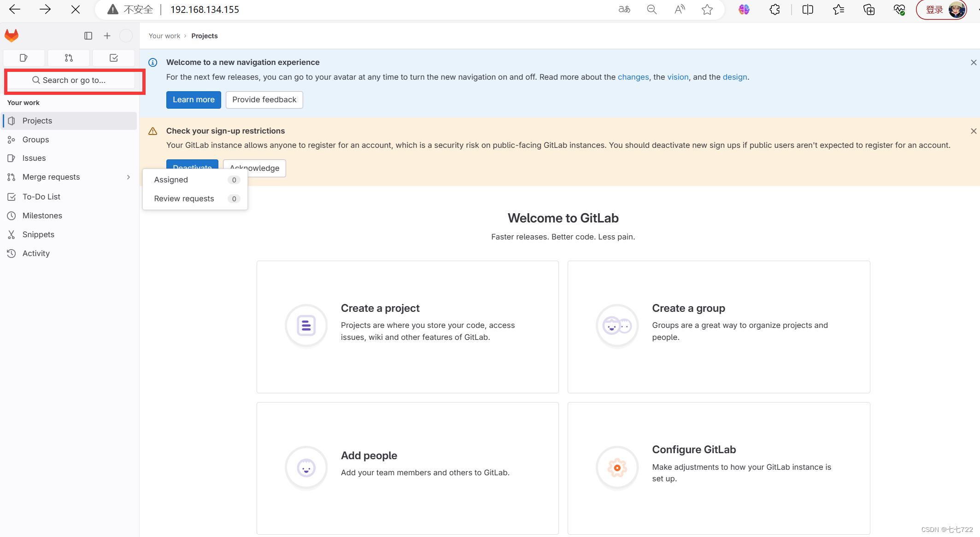Open the Create a project card
The width and height of the screenshot is (980, 537).
pos(408,327)
